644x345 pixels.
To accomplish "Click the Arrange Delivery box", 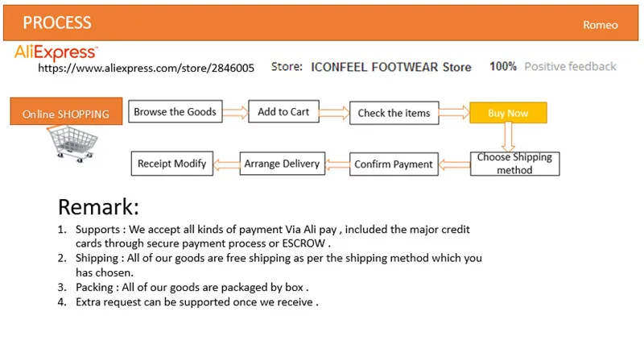I will pyautogui.click(x=283, y=164).
